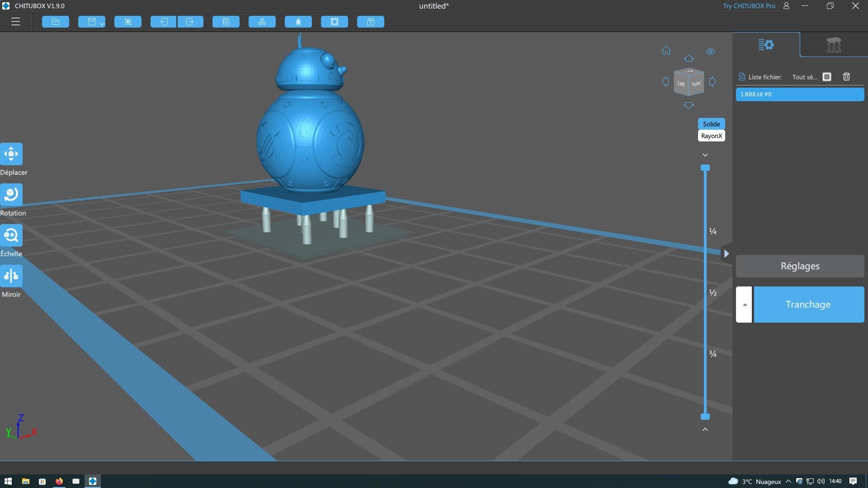The image size is (868, 488).
Task: Click the save project floppy icon
Action: [91, 22]
